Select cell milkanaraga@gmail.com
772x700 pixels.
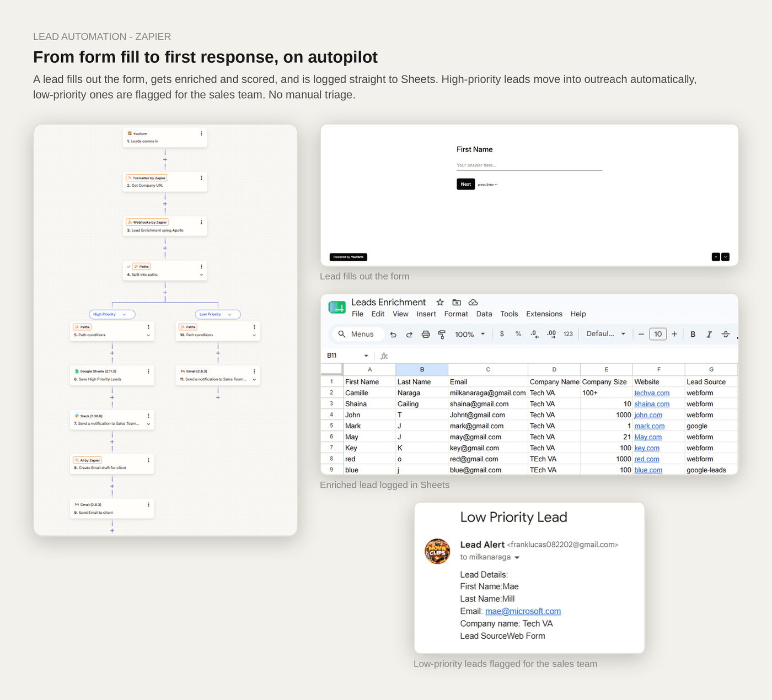[488, 393]
